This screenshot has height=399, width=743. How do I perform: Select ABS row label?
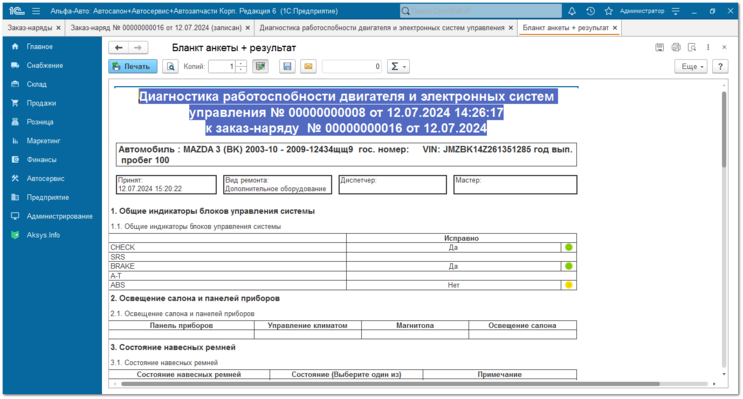[118, 285]
